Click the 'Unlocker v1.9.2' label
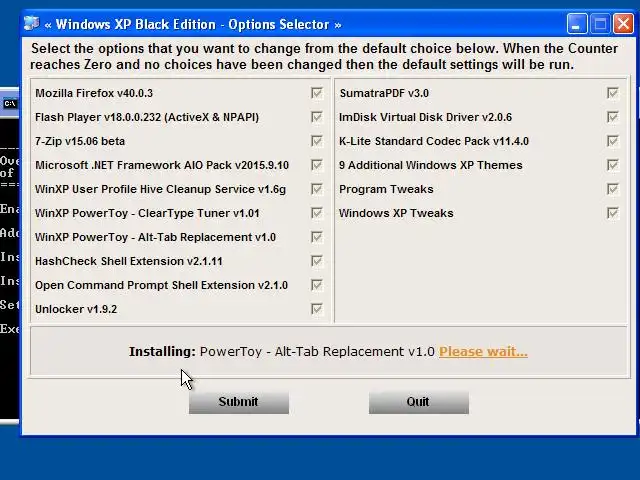Screen dimensions: 640x480 click(x=76, y=309)
